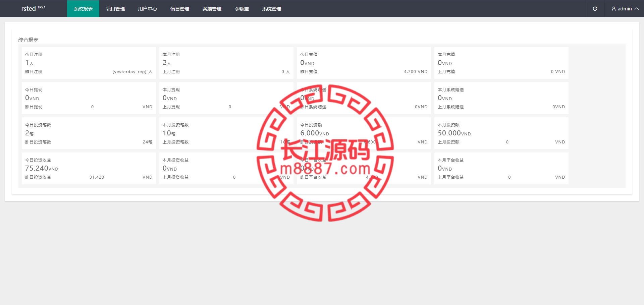The height and width of the screenshot is (305, 644).
Task: Open the 信息管理 menu
Action: pyautogui.click(x=180, y=9)
